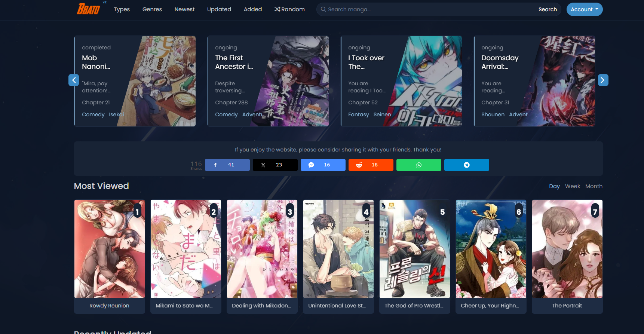Screen dimensions: 644x334
Task: Open a Random manga from the navbar
Action: coord(289,9)
